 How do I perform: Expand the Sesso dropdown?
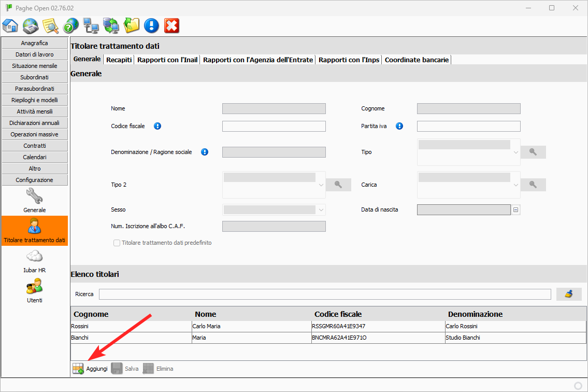click(321, 210)
